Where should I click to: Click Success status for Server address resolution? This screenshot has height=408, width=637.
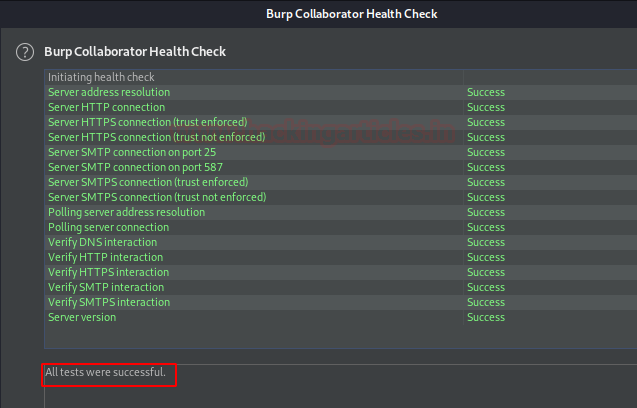pyautogui.click(x=486, y=92)
